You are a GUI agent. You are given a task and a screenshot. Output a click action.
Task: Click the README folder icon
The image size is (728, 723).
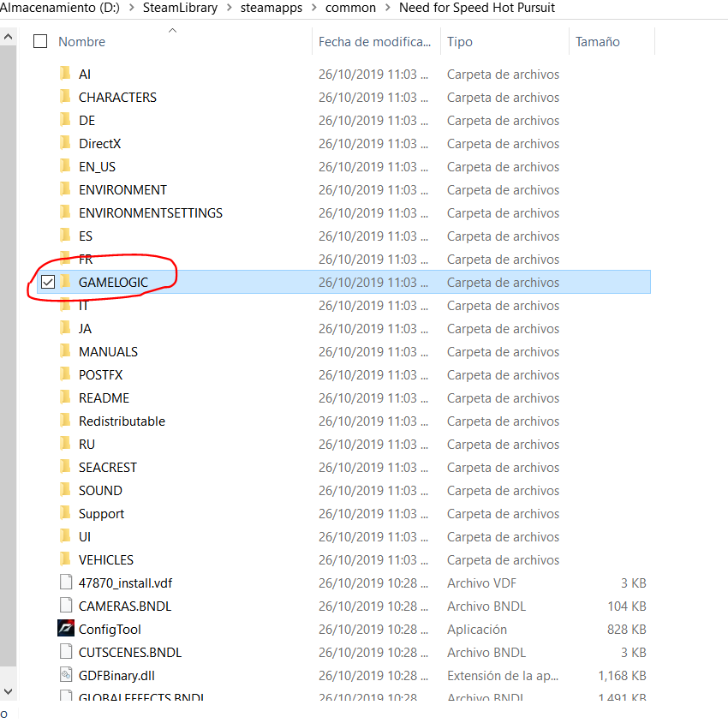point(65,397)
